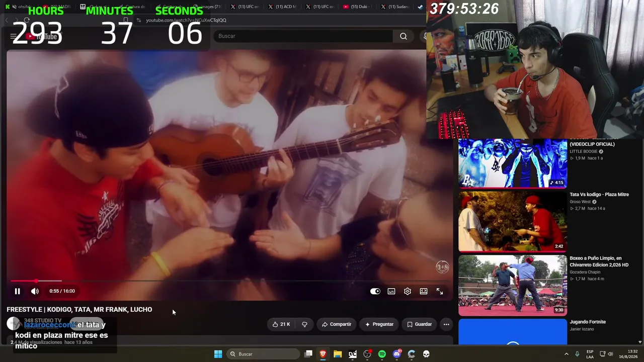Click the microphone tray icon
The width and height of the screenshot is (644, 362).
[577, 354]
